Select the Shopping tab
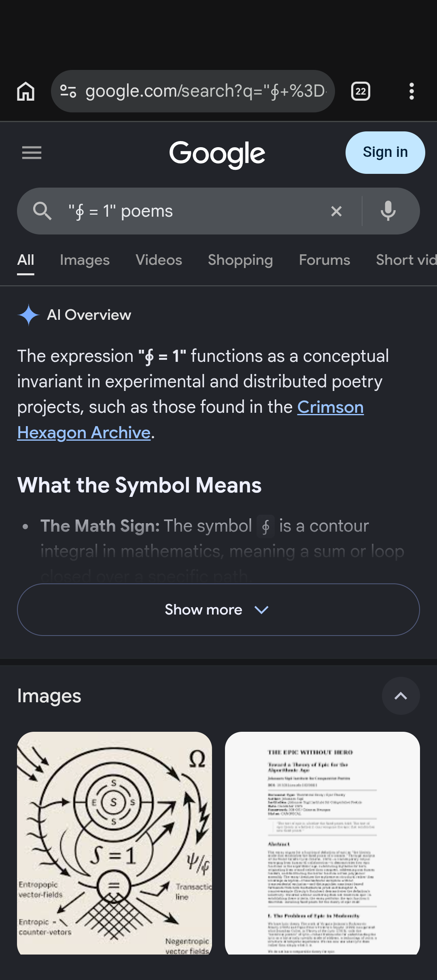Viewport: 437px width, 980px height. (240, 260)
